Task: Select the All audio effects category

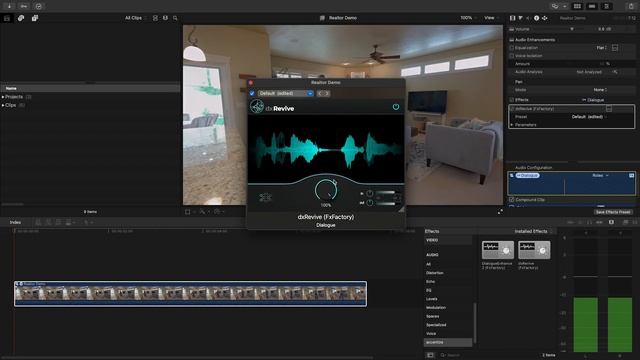Action: click(428, 264)
